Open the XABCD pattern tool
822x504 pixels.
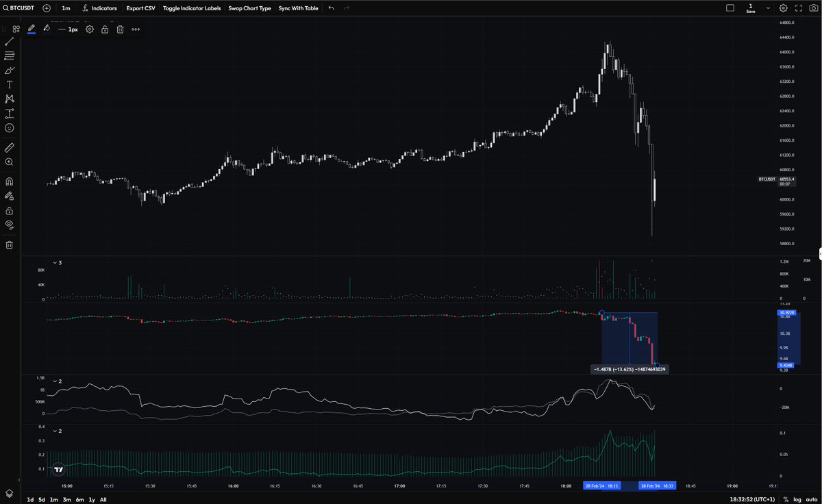coord(9,98)
